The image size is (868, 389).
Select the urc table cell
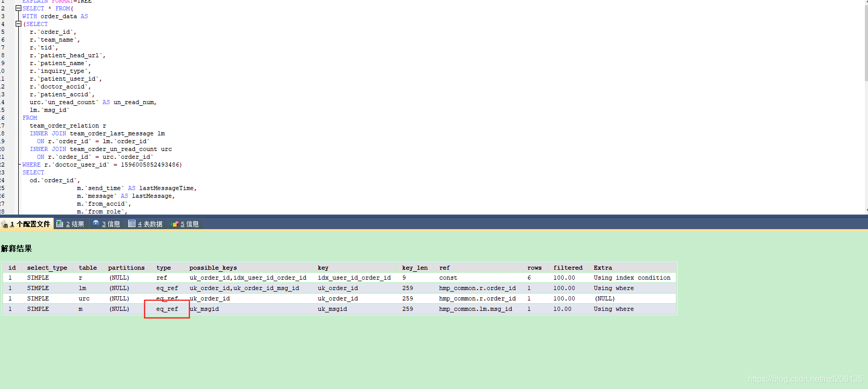(84, 298)
